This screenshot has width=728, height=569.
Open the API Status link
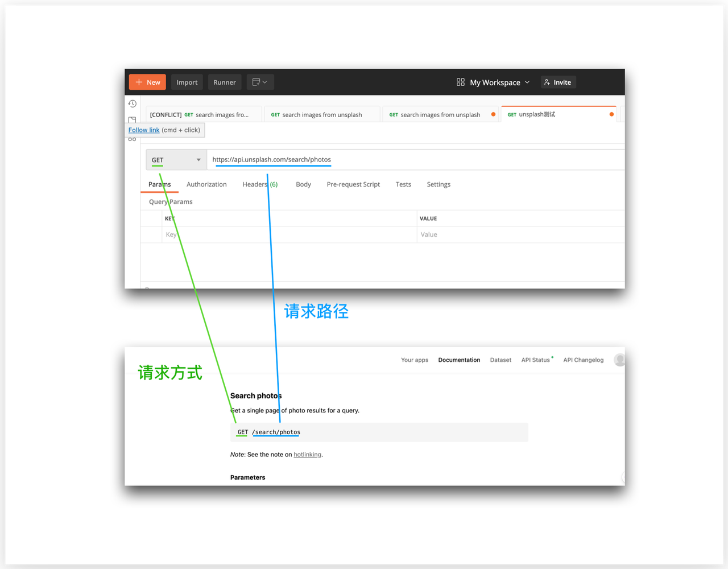pyautogui.click(x=536, y=360)
